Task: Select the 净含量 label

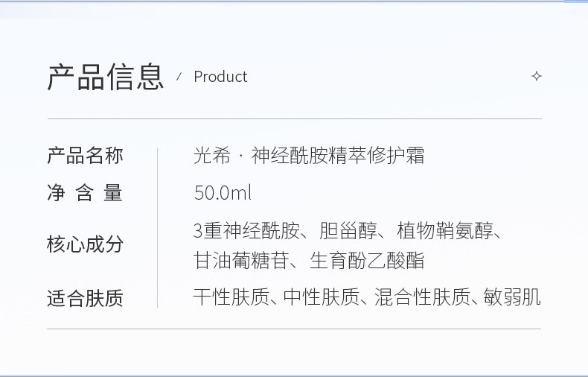Action: tap(85, 194)
